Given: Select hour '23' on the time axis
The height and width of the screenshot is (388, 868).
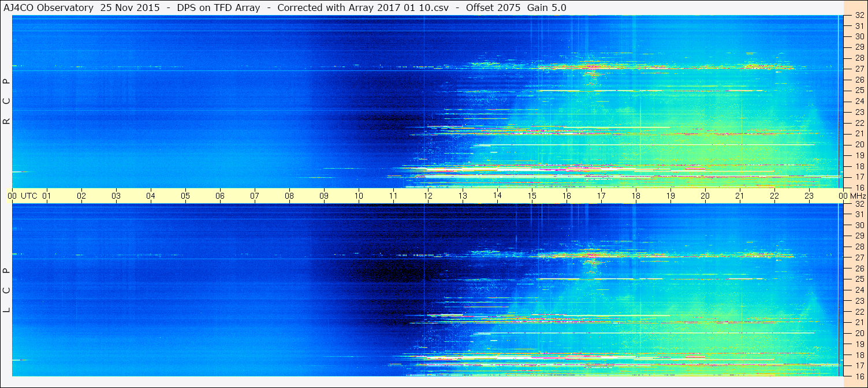Looking at the screenshot, I should click(x=809, y=196).
